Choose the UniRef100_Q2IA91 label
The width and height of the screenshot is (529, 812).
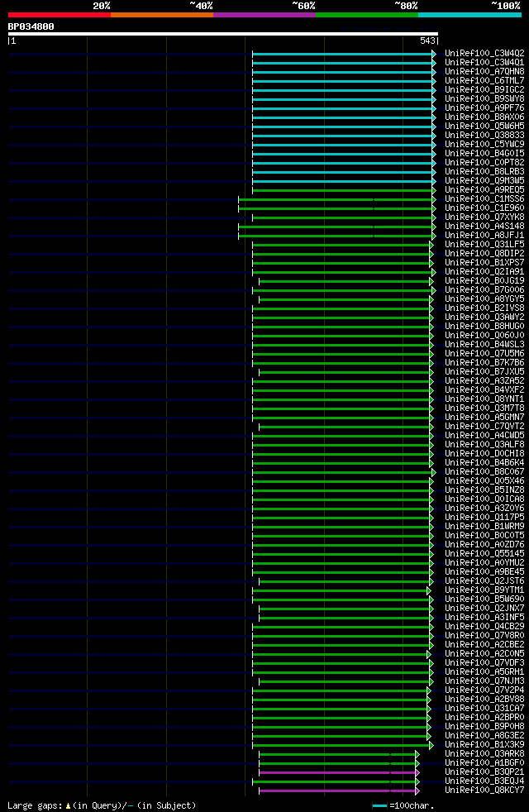484,272
